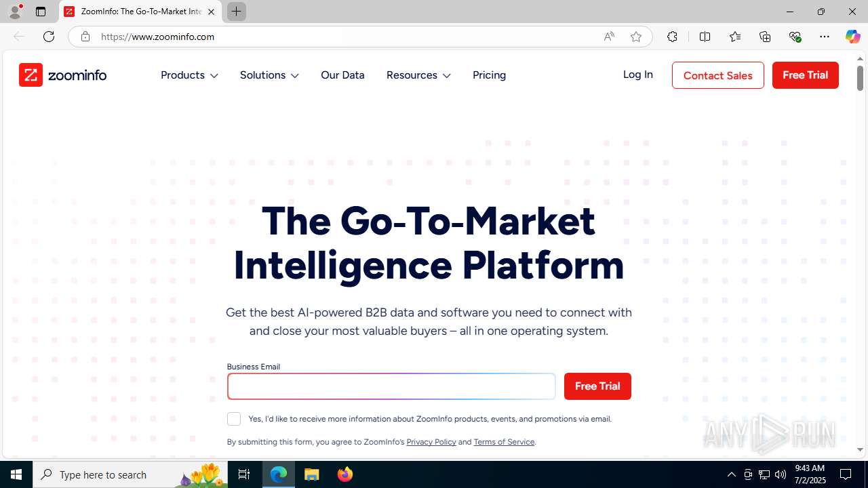868x488 pixels.
Task: Open the volume tray icon
Action: [781, 474]
